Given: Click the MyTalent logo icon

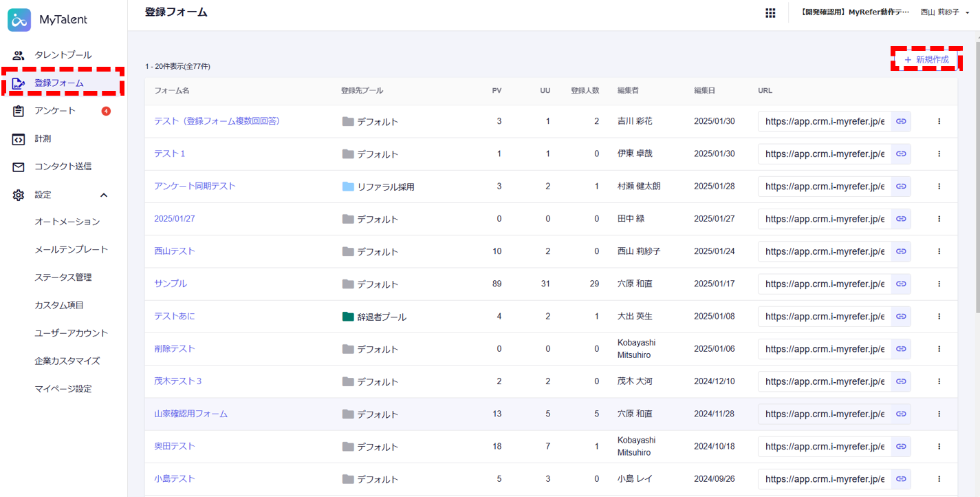Looking at the screenshot, I should pos(21,20).
